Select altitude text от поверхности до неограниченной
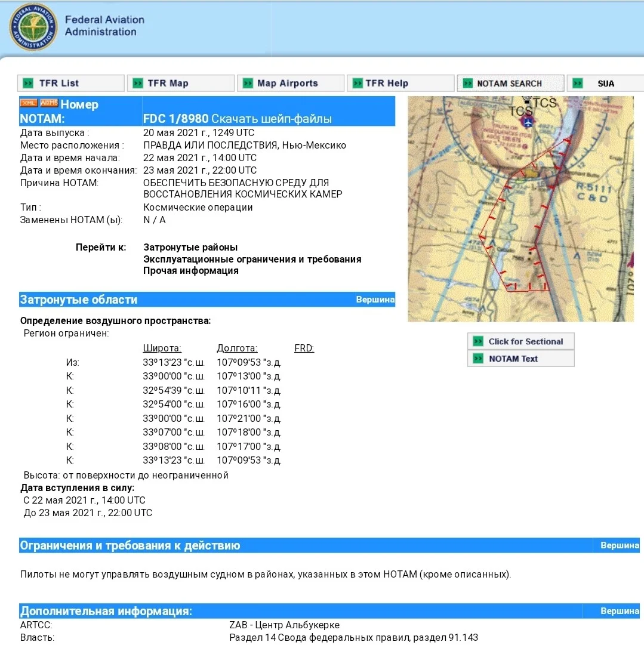 (x=145, y=476)
